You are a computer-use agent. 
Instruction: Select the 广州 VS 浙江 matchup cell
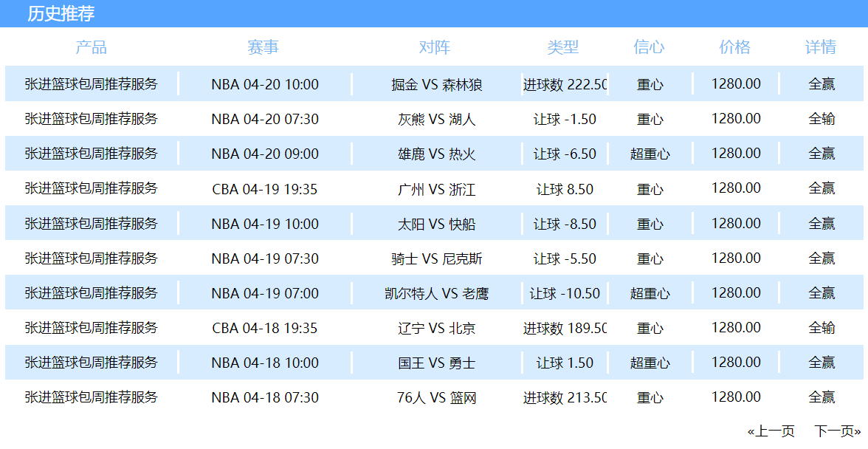(x=437, y=189)
